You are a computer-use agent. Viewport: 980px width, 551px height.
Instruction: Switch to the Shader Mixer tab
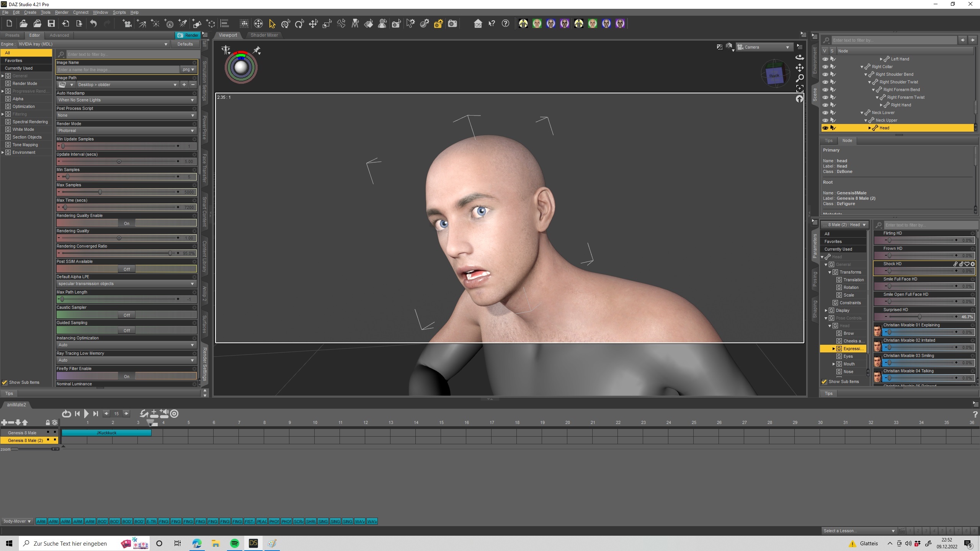[x=264, y=35]
